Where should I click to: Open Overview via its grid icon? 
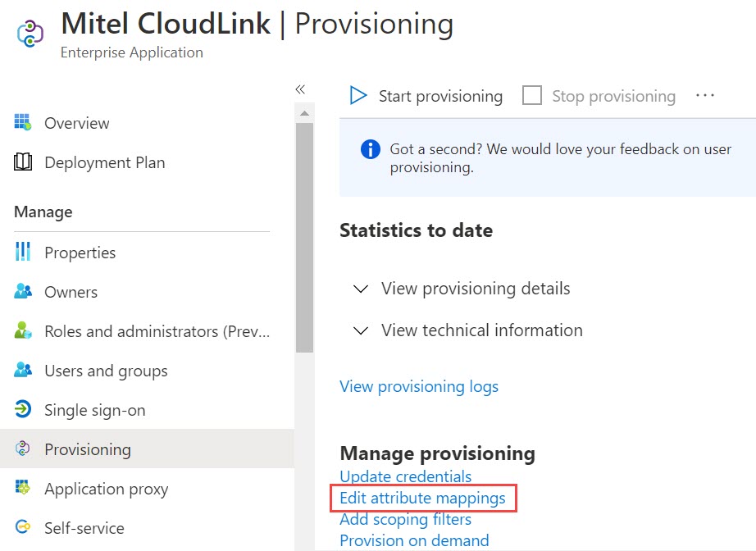pos(23,122)
